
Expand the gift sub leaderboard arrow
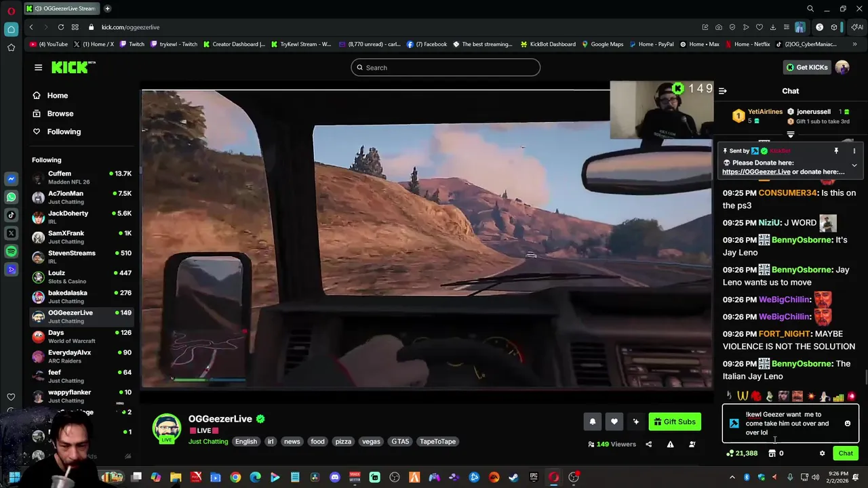[791, 135]
